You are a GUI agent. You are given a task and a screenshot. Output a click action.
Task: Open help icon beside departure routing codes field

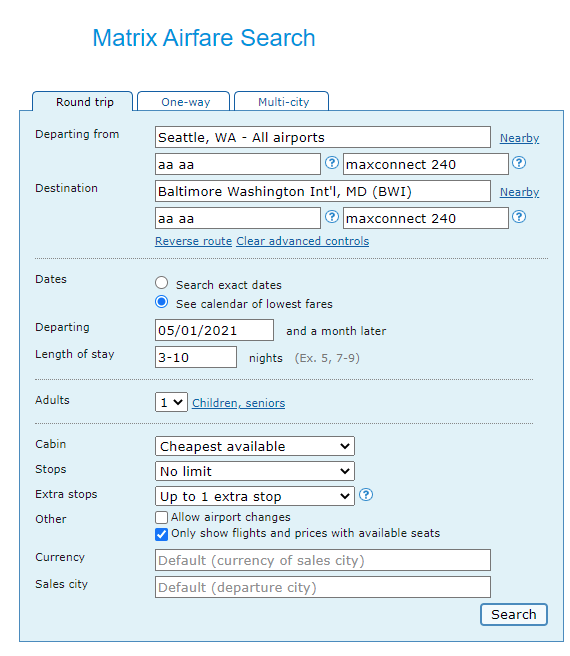(331, 163)
